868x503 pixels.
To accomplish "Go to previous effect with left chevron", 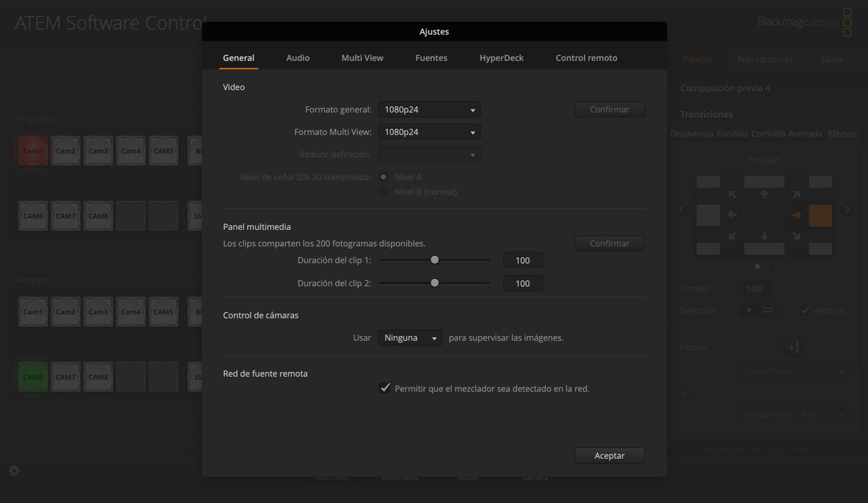I will point(682,209).
